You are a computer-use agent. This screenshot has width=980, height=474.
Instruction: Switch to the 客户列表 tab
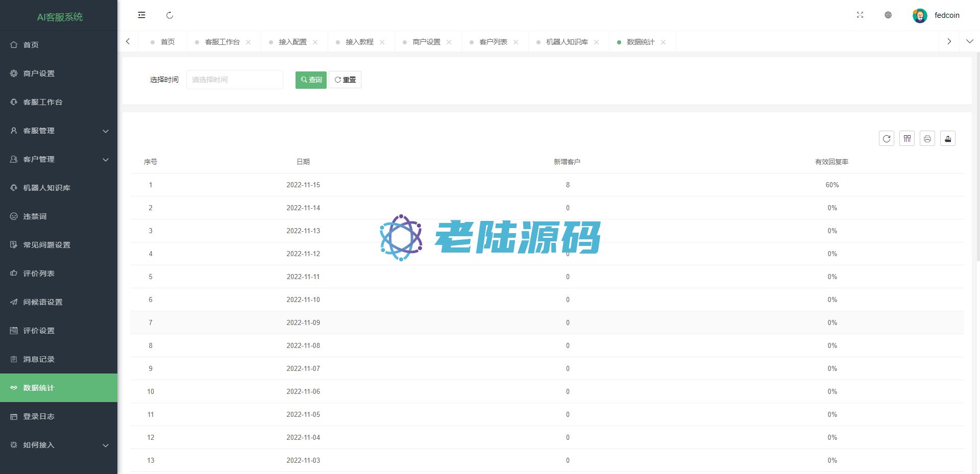pyautogui.click(x=493, y=42)
